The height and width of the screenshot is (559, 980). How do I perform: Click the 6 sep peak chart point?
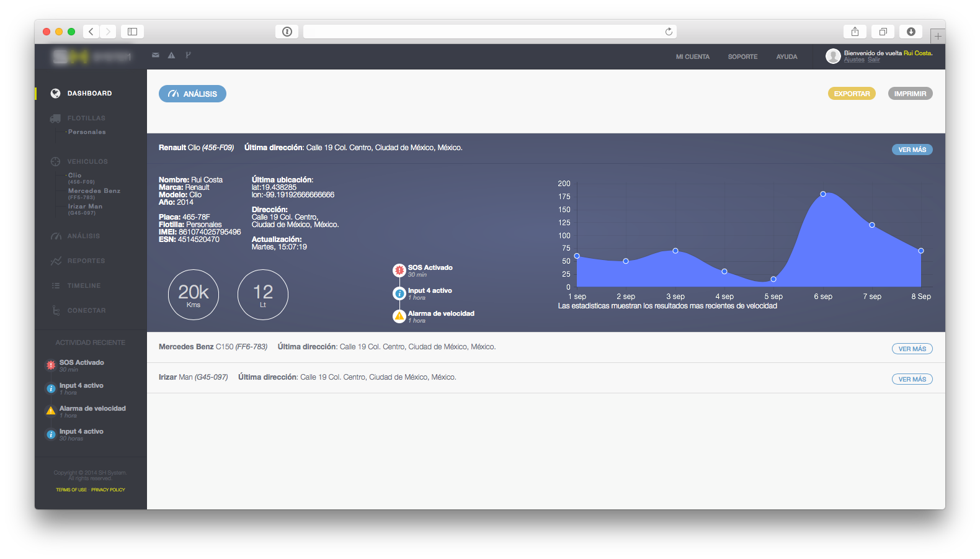[x=823, y=194]
